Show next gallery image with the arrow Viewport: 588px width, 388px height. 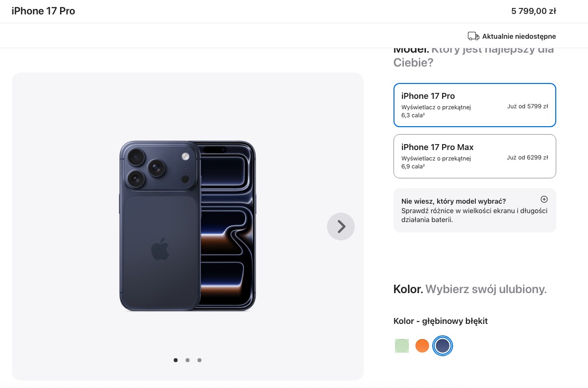[340, 227]
